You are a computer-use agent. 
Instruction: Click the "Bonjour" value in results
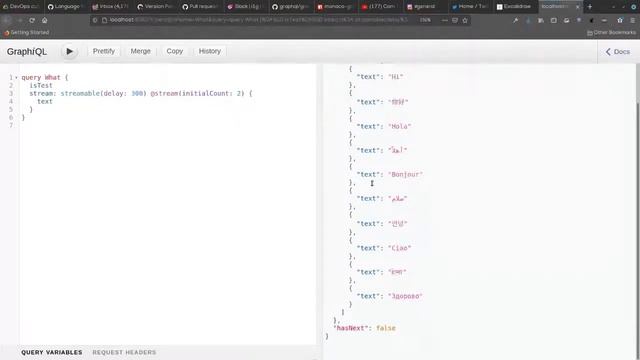tap(405, 174)
